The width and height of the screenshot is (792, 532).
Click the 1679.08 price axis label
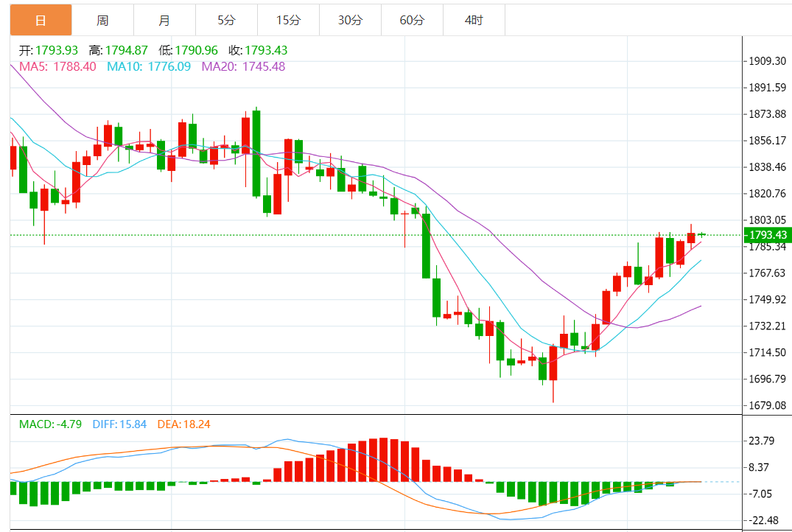click(767, 405)
